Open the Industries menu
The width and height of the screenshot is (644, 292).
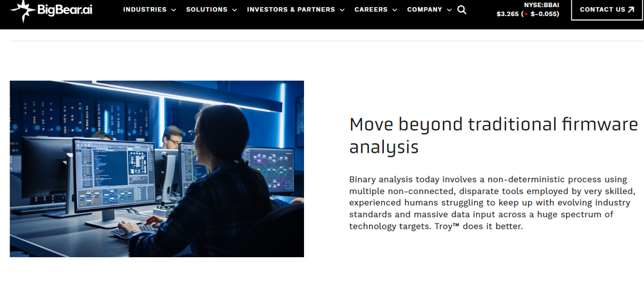[144, 10]
